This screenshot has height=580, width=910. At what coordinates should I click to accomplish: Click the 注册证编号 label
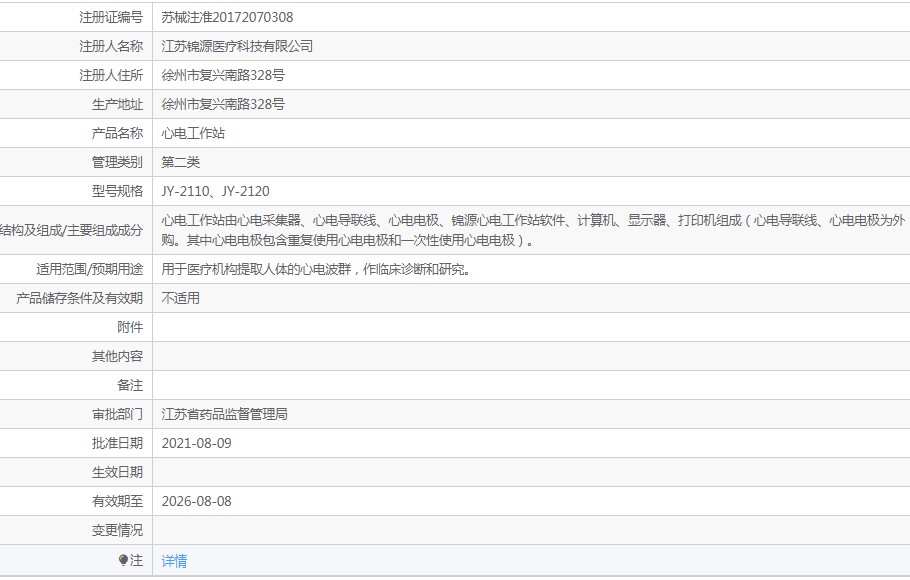click(111, 17)
